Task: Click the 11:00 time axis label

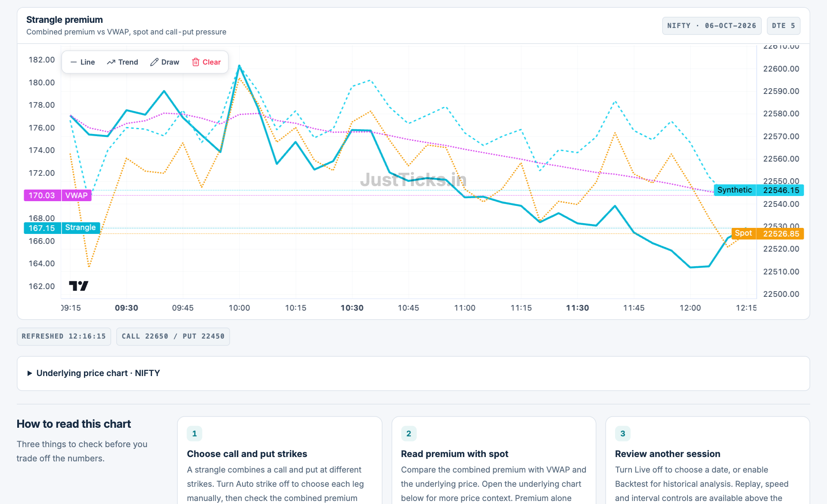Action: point(465,308)
